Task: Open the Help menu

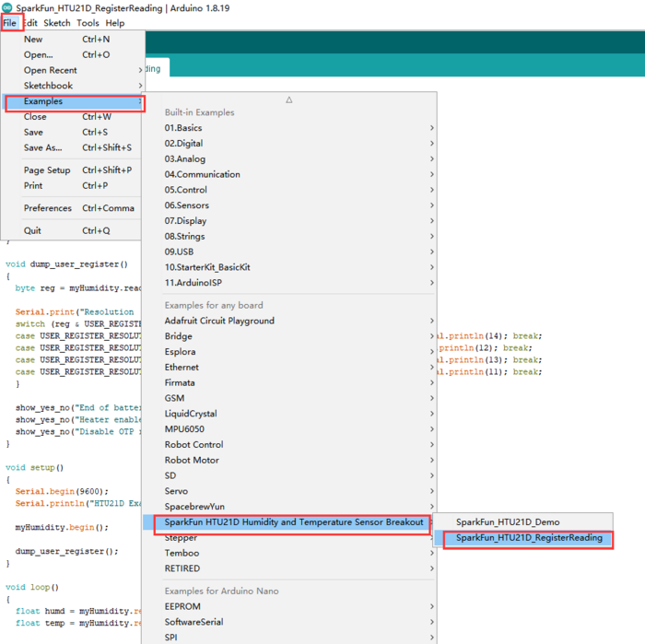Action: pyautogui.click(x=115, y=23)
